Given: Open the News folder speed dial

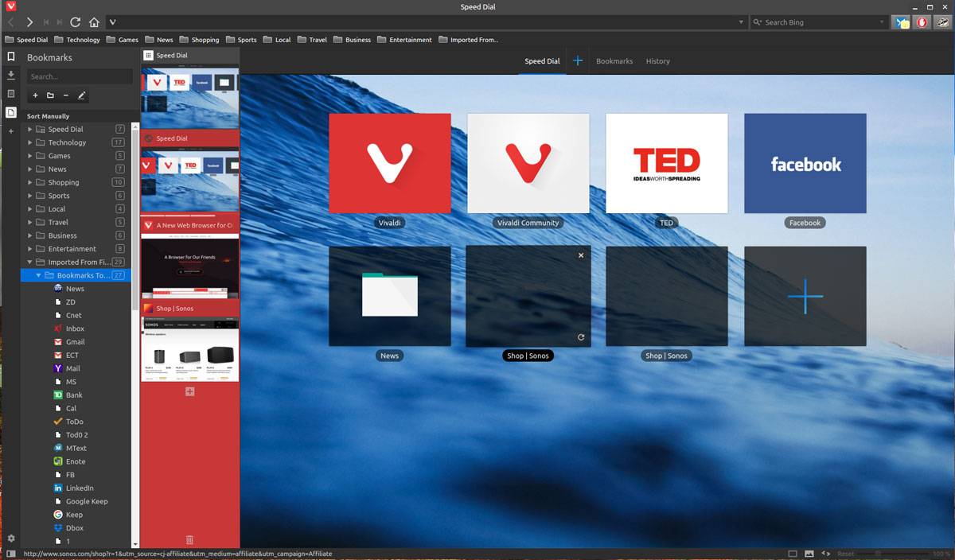Looking at the screenshot, I should tap(390, 296).
